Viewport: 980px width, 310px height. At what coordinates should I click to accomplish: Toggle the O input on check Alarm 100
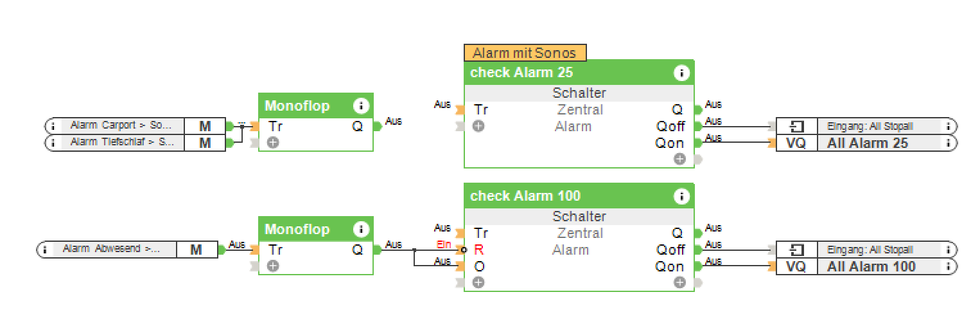click(x=478, y=266)
